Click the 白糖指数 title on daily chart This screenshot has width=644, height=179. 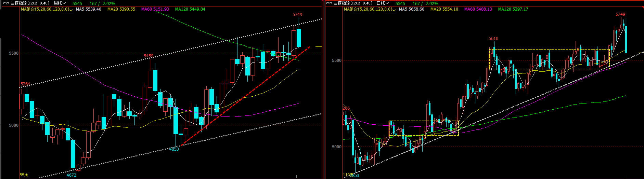[x=352, y=3]
